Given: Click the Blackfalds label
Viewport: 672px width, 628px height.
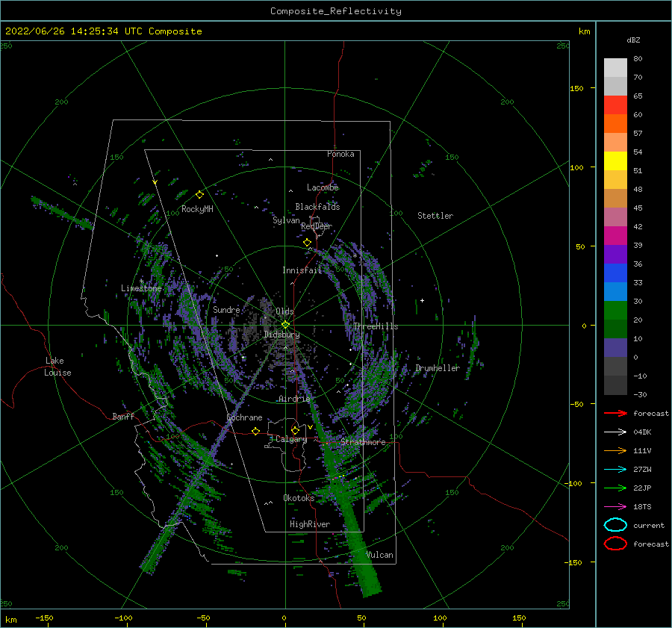Looking at the screenshot, I should (x=317, y=207).
